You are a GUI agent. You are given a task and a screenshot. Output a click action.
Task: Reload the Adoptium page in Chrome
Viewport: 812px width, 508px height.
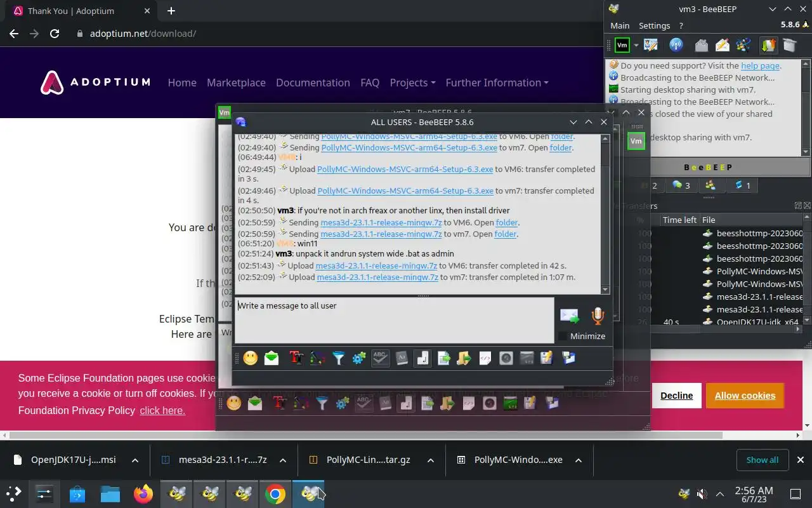pyautogui.click(x=55, y=34)
